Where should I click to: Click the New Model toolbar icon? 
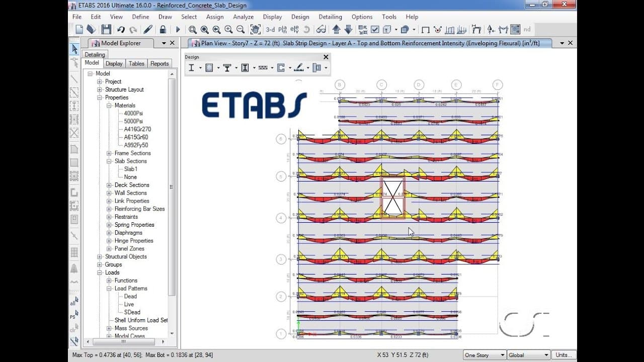click(79, 30)
